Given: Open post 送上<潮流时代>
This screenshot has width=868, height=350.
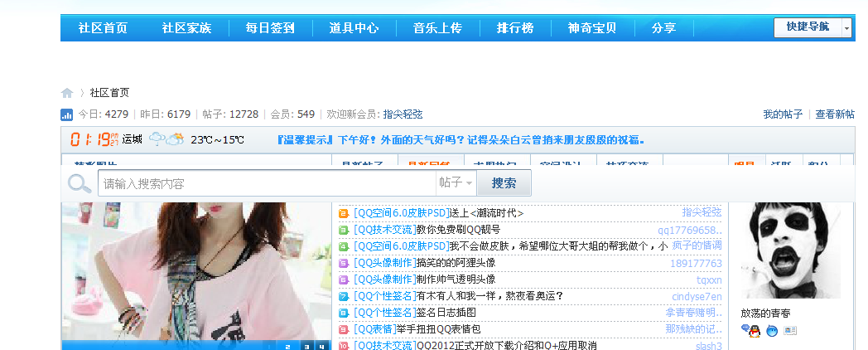Looking at the screenshot, I should 486,213.
